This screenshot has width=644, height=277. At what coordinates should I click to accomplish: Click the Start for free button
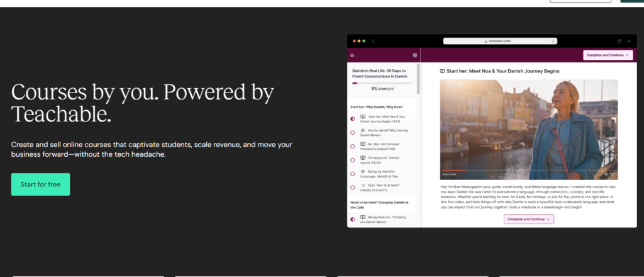click(x=40, y=184)
